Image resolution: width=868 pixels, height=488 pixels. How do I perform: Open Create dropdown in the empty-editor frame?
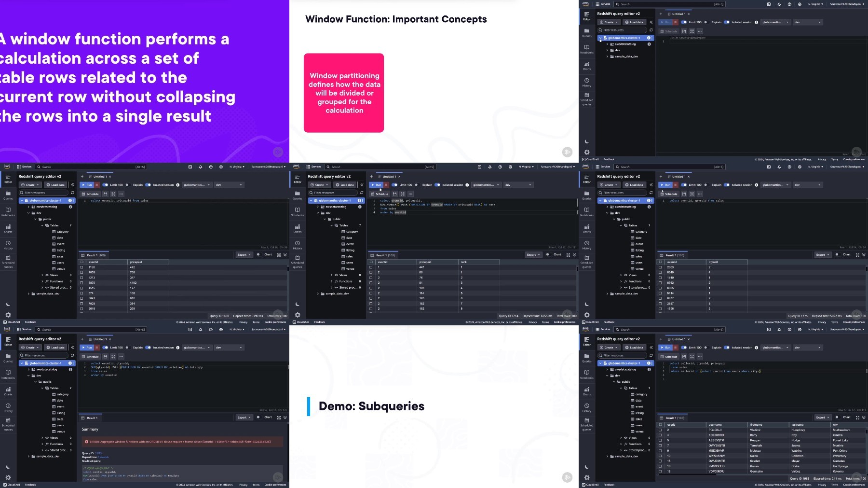(x=609, y=22)
